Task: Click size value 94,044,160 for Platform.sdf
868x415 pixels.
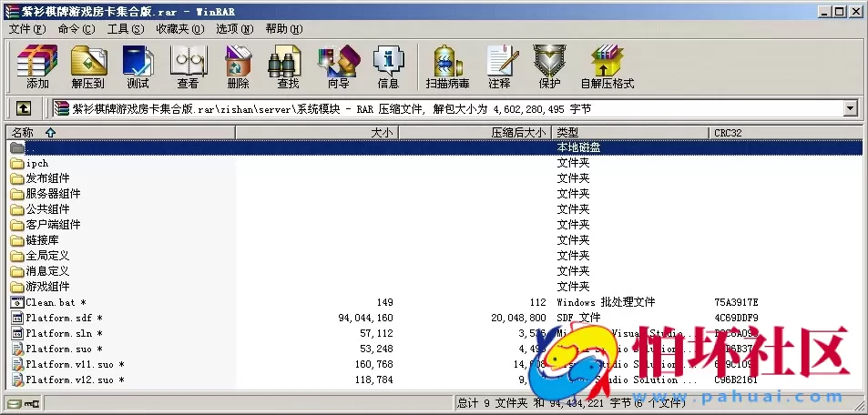Action: point(365,318)
